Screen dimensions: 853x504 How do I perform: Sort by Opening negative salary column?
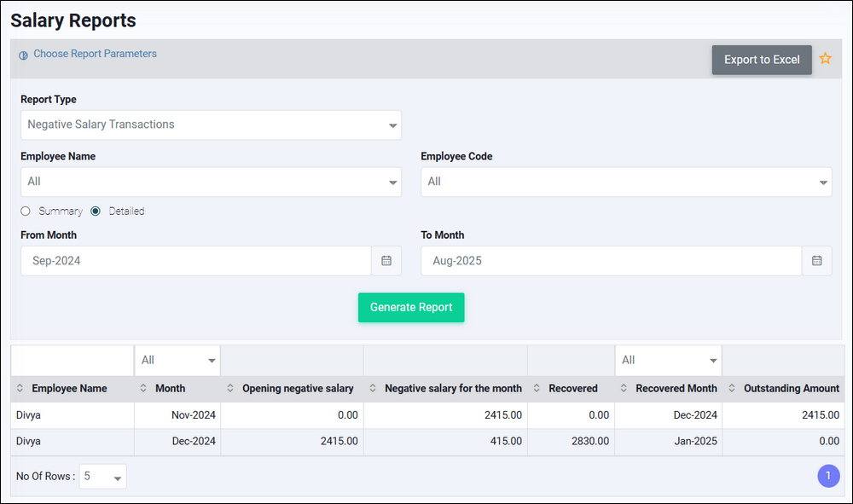(230, 389)
